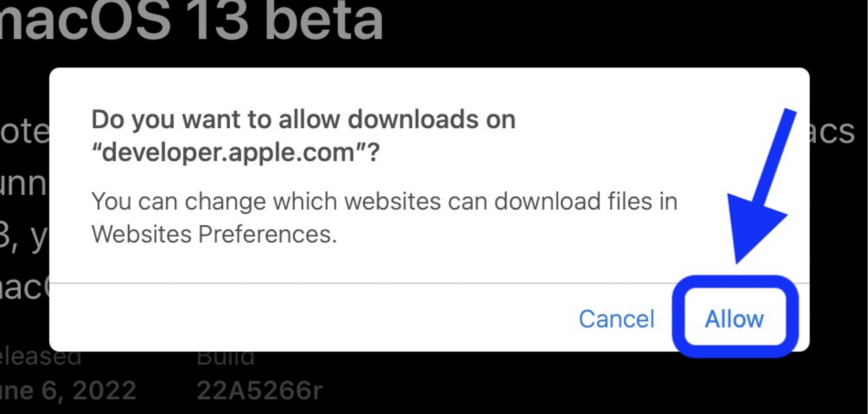Click the question mark ending the dialog title

(x=373, y=152)
